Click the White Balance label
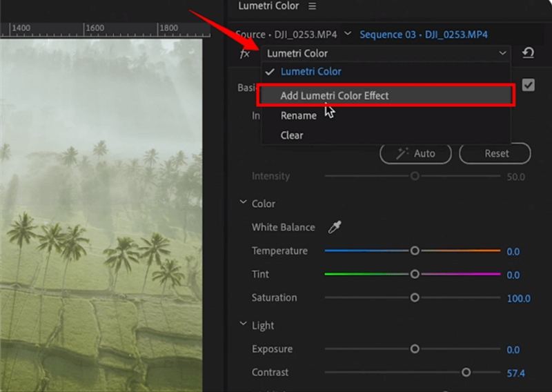The width and height of the screenshot is (552, 392). click(283, 227)
